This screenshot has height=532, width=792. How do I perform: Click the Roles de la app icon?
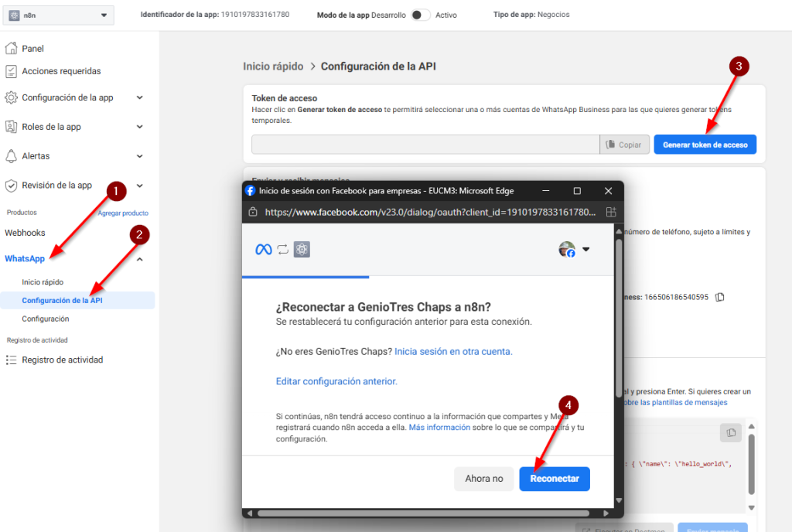(x=11, y=127)
